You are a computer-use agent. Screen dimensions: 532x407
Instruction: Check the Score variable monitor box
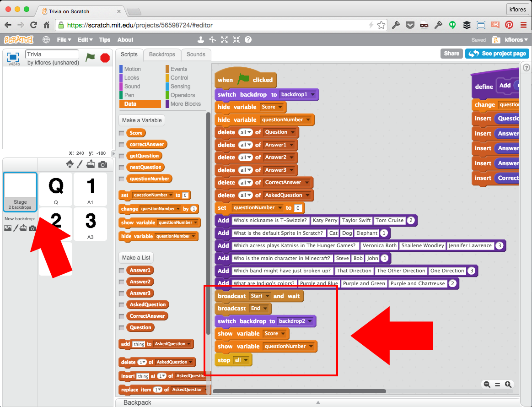[122, 133]
